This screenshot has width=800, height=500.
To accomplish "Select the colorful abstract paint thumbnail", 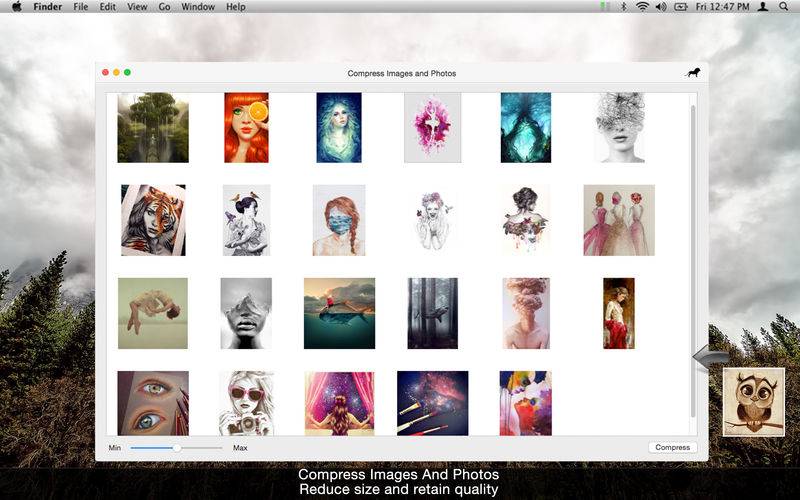I will coord(526,403).
